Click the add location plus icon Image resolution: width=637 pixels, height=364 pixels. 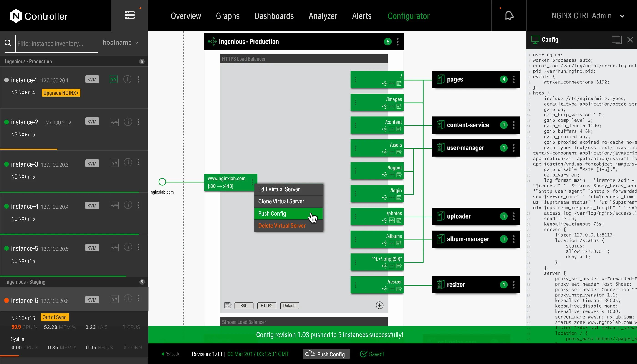[379, 305]
